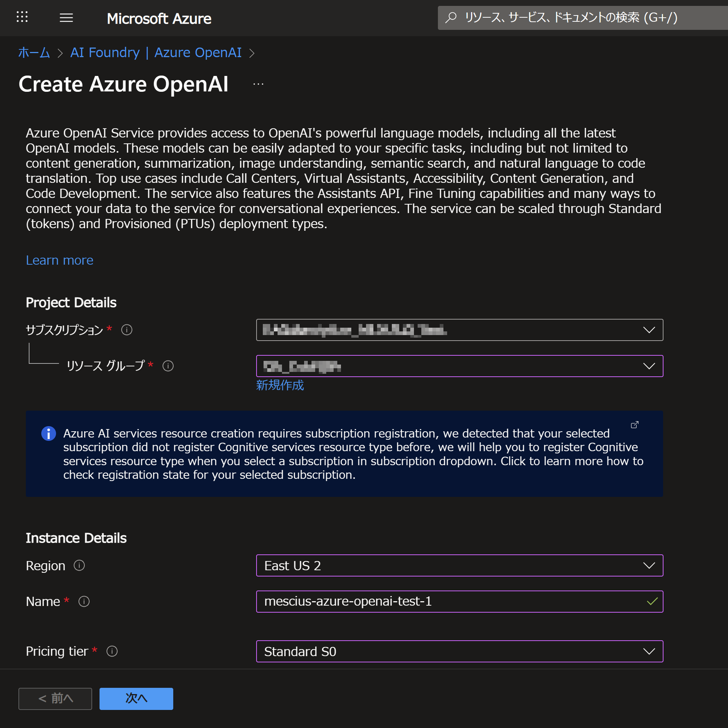
Task: Go to ホーム breadcrumb
Action: click(x=34, y=53)
